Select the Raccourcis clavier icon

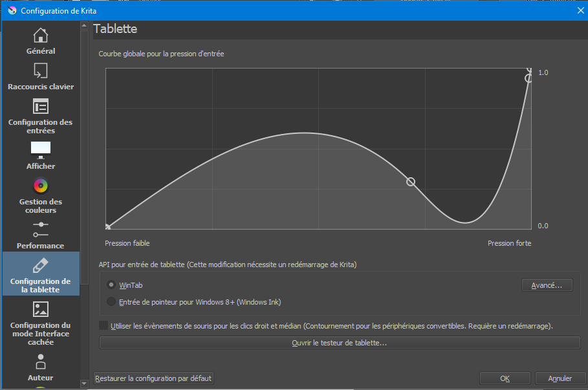[x=41, y=70]
